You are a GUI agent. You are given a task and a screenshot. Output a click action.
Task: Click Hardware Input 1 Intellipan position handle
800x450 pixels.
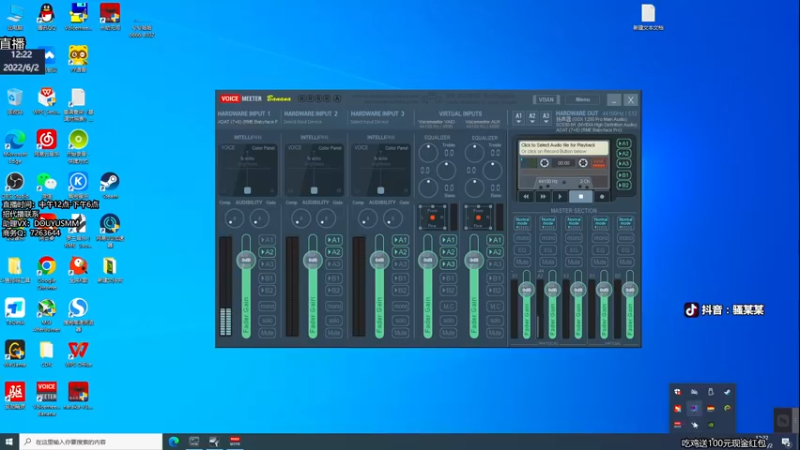pyautogui.click(x=247, y=190)
